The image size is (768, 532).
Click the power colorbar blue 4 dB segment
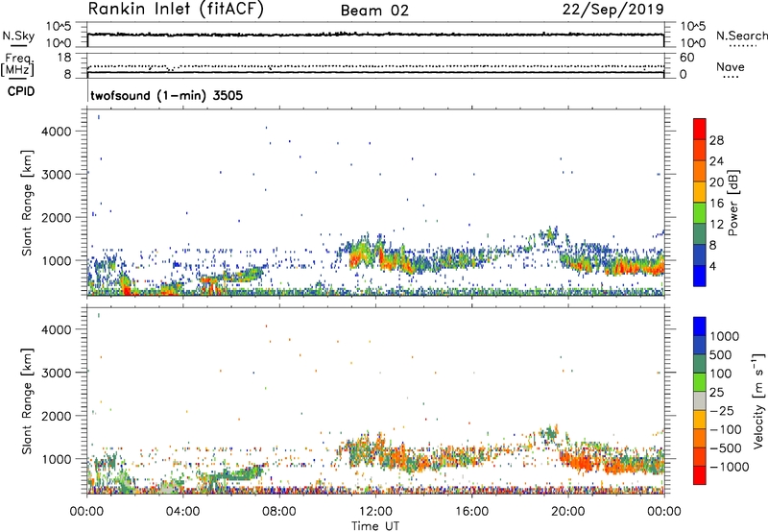(x=700, y=276)
